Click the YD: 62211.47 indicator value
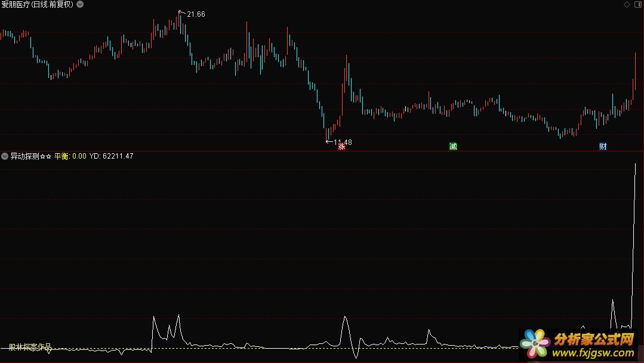 pos(111,156)
